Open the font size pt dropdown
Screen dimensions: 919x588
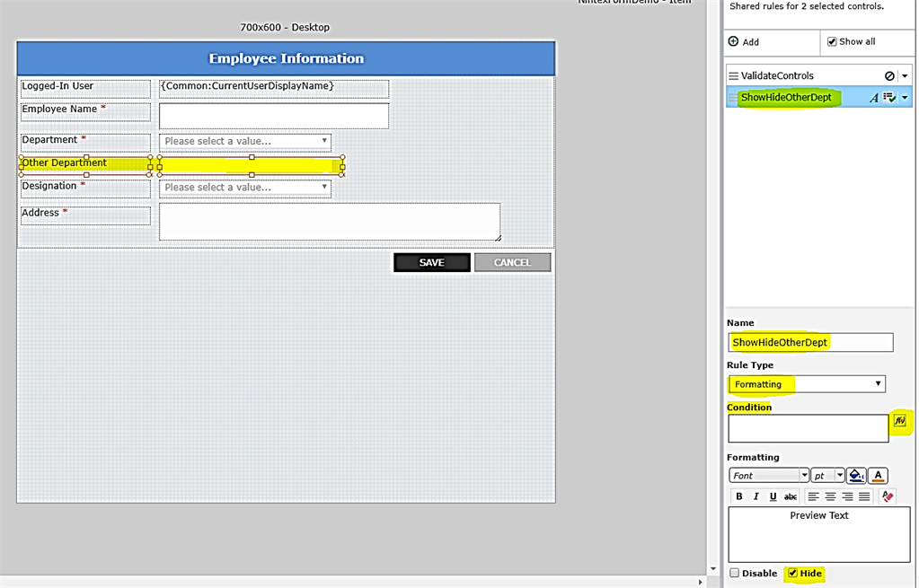point(826,475)
